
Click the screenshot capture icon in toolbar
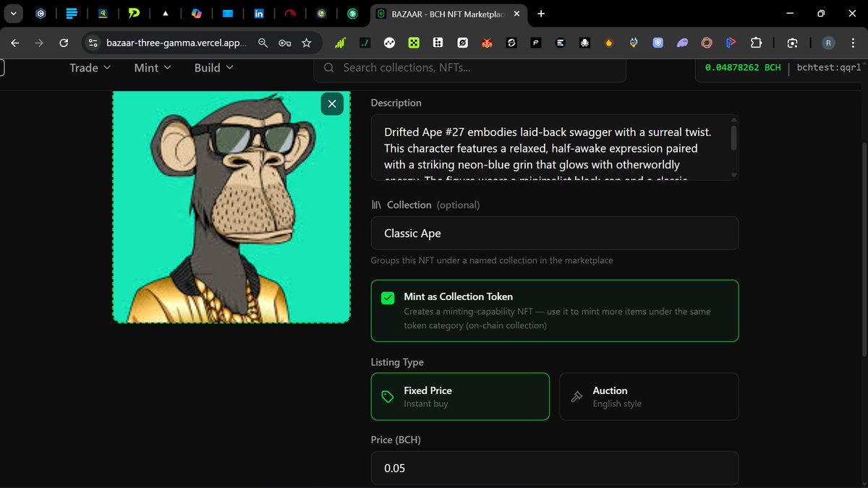pyautogui.click(x=793, y=43)
